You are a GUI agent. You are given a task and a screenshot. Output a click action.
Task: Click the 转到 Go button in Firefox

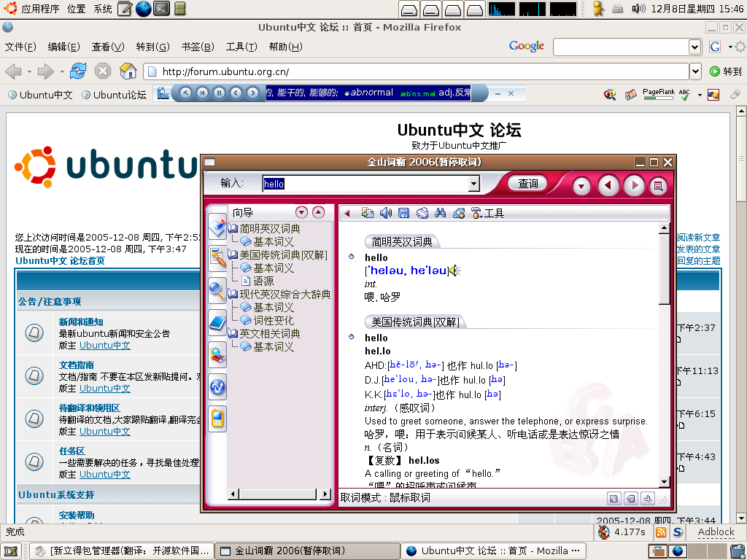point(726,71)
